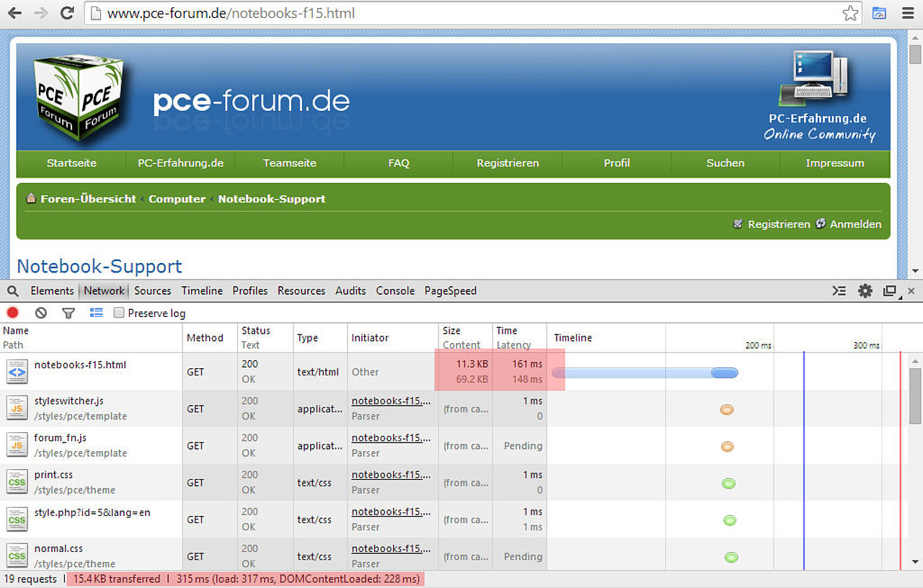Click the DevTools search magnifier icon
923x588 pixels.
click(x=13, y=291)
